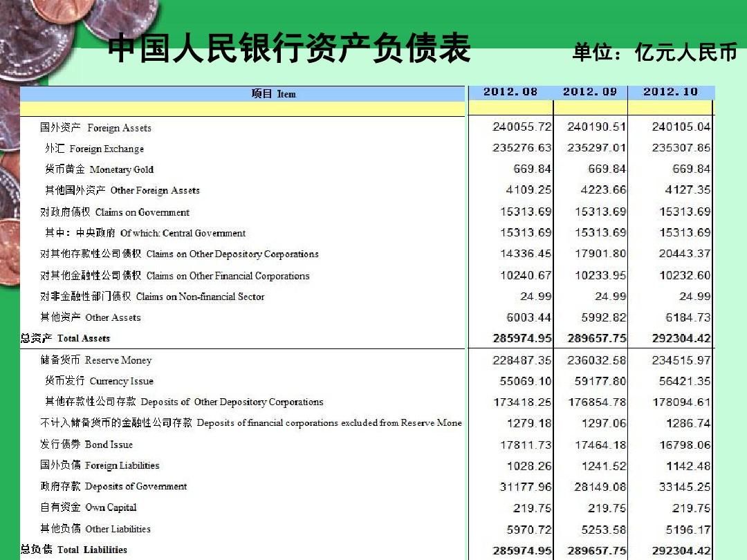
Task: Select excluded deposits value 1297.06
Action: tap(603, 423)
